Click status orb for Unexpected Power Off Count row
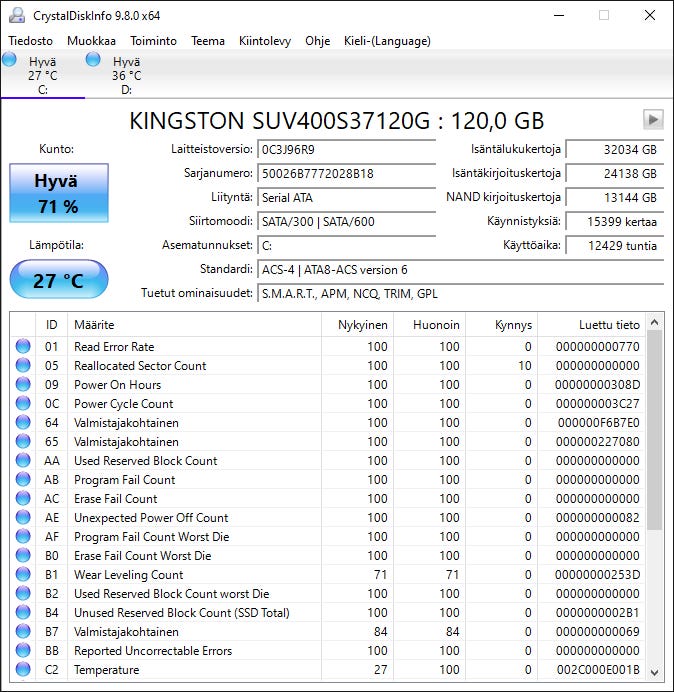 [23, 517]
